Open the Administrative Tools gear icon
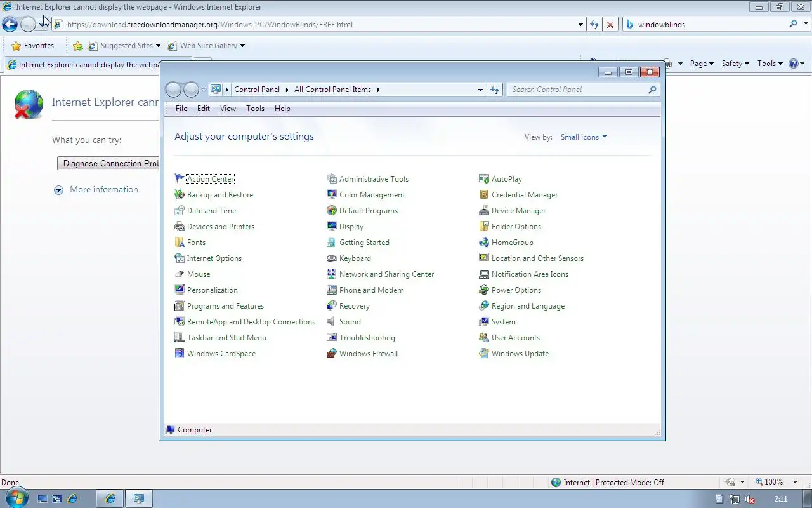 click(x=332, y=179)
